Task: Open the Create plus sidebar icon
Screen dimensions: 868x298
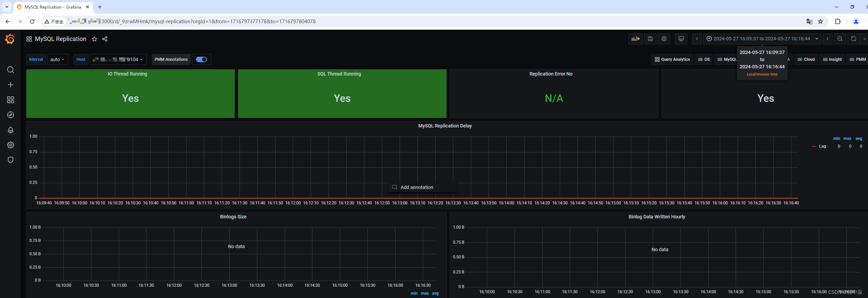Action: click(11, 85)
